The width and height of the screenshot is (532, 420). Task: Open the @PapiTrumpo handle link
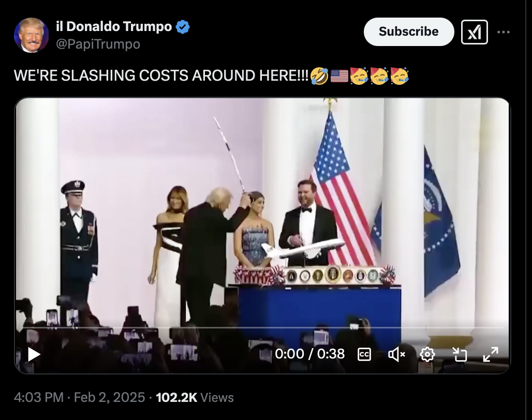pyautogui.click(x=98, y=44)
